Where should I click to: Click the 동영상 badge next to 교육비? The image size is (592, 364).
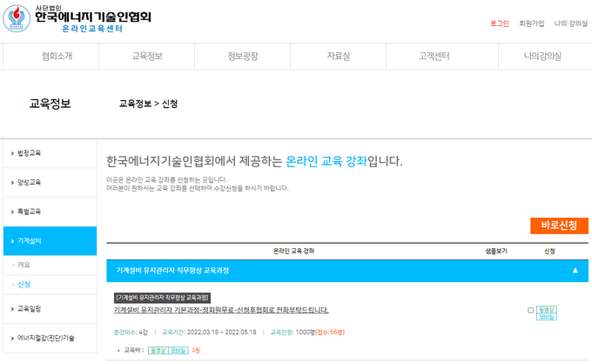(158, 350)
